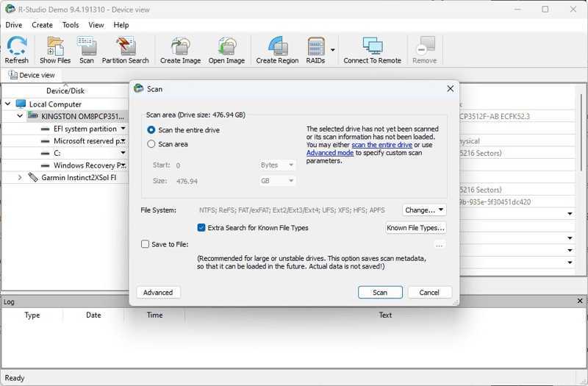Follow the scan the entire drive link
Viewport: 588px width, 386px height.
[381, 145]
